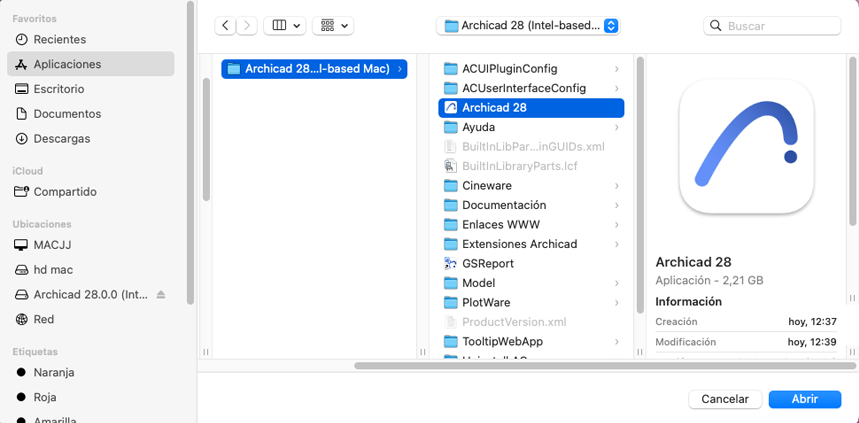
Task: Click the Descargas download arrow icon
Action: pyautogui.click(x=21, y=139)
